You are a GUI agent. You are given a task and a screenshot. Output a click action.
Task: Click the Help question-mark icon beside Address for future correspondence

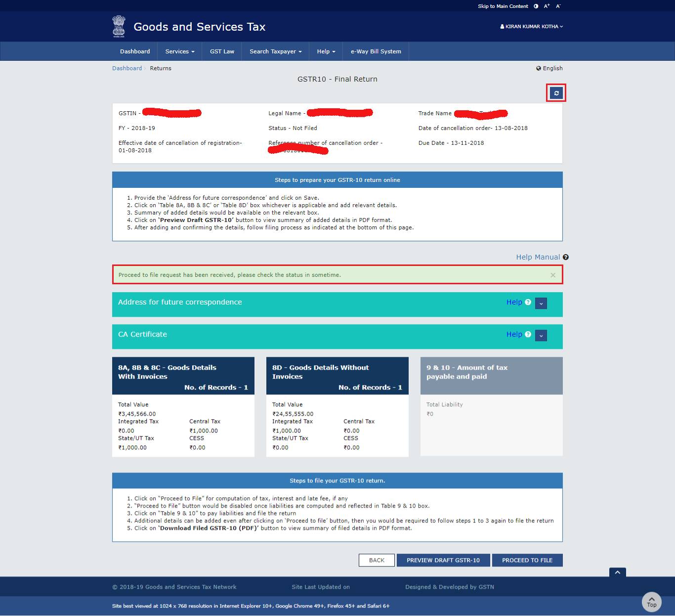[528, 302]
